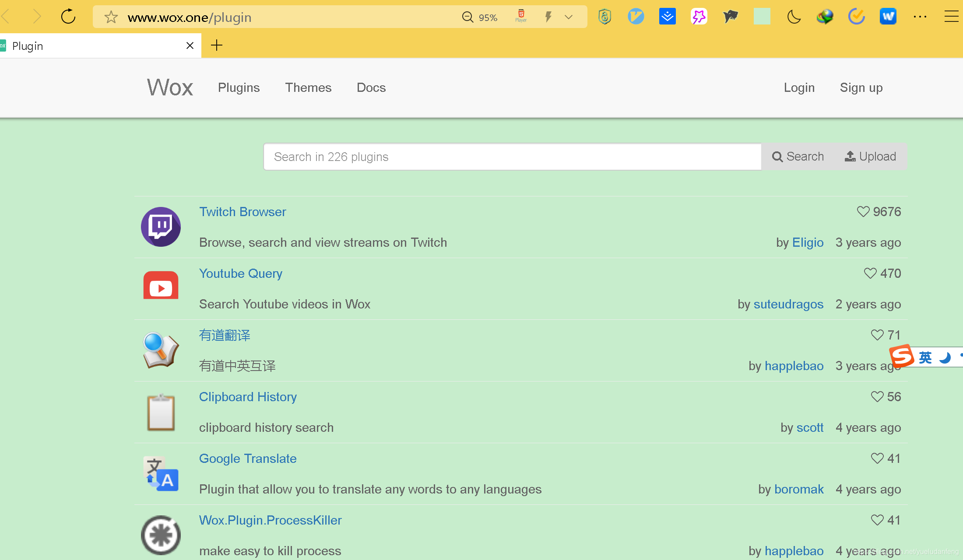The image size is (963, 560).
Task: Toggle the 英 language mode in Sogou bar
Action: 925,358
